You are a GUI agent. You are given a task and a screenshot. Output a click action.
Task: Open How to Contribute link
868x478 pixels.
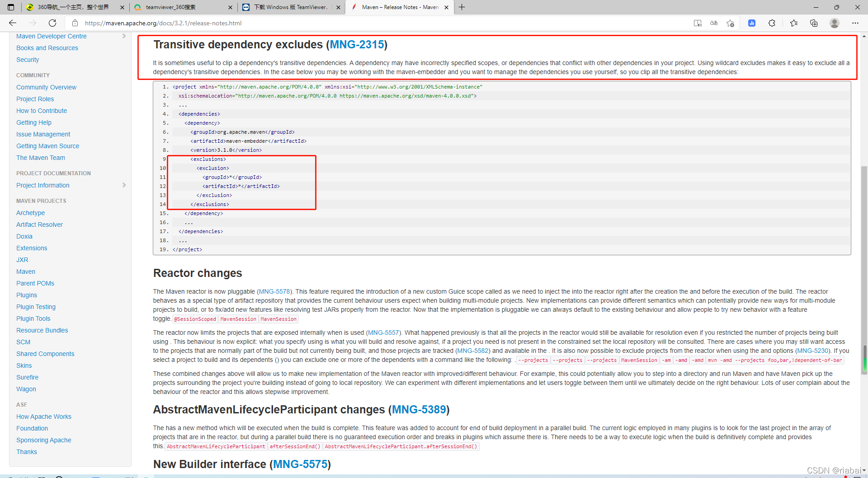42,111
